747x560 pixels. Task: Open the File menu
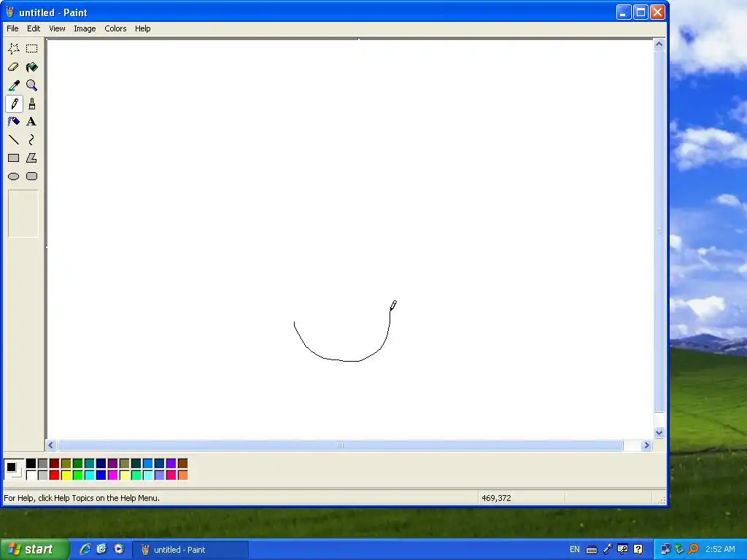12,28
